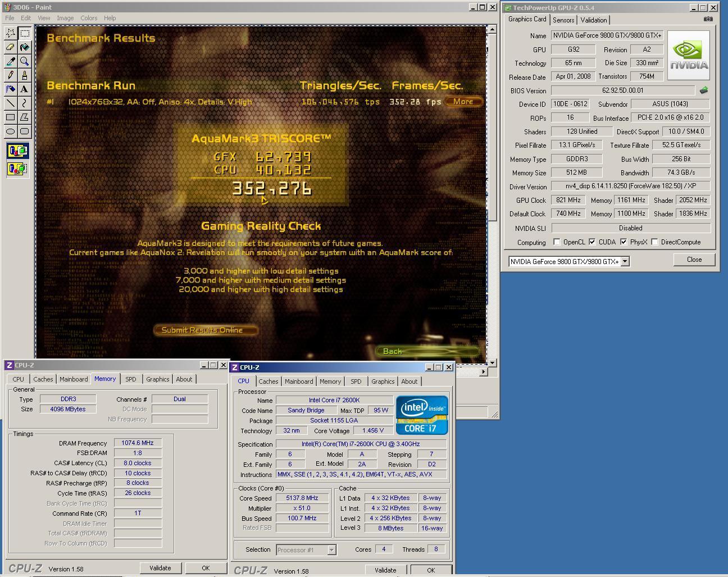Choose the Airbrush tool in Paint
This screenshot has width=728, height=577.
pos(11,89)
